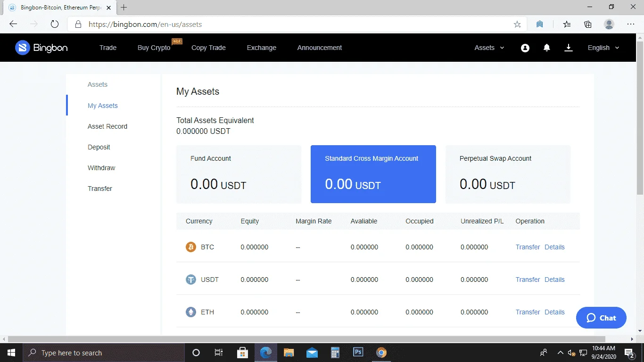This screenshot has width=644, height=362.
Task: Click the USDT coin icon
Action: point(191,280)
